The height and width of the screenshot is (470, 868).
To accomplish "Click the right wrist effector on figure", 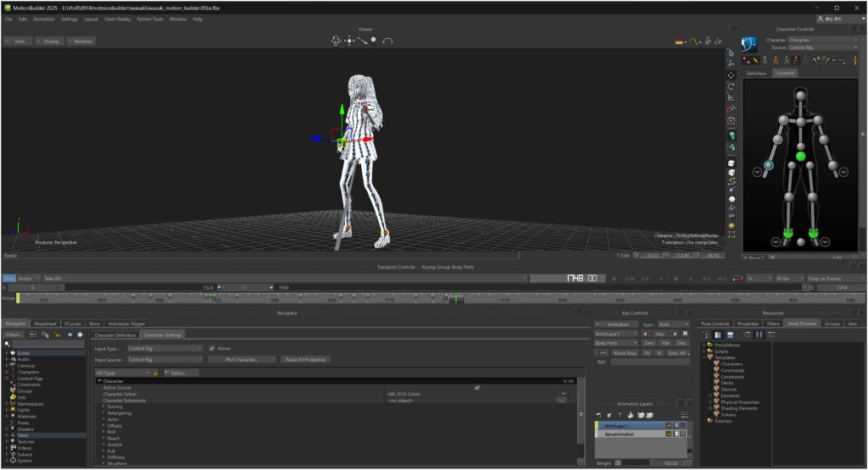I will tap(769, 165).
